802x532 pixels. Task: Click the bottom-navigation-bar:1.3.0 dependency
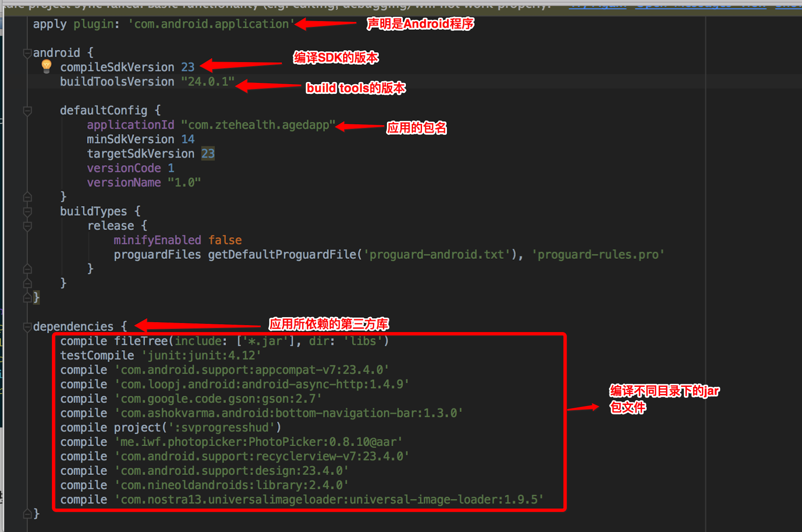(288, 413)
